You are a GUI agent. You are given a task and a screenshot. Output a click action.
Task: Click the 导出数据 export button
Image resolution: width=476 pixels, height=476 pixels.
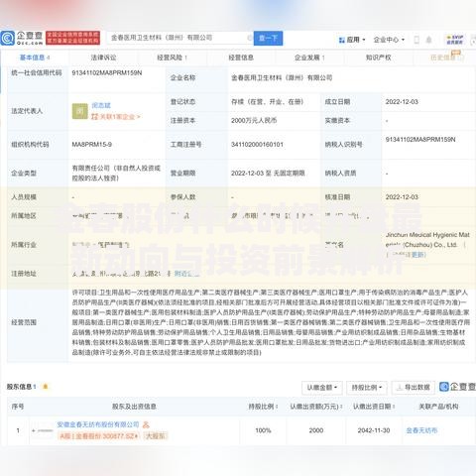coord(414,388)
